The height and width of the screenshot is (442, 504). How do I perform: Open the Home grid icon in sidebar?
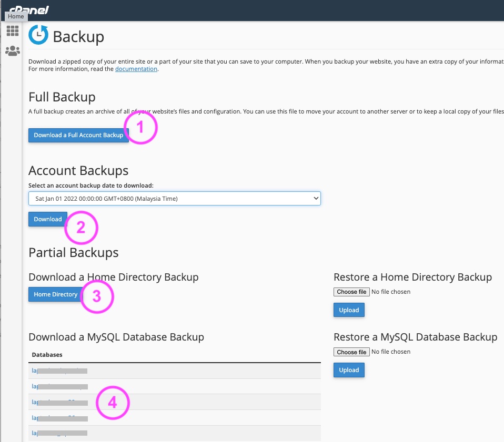pyautogui.click(x=13, y=31)
